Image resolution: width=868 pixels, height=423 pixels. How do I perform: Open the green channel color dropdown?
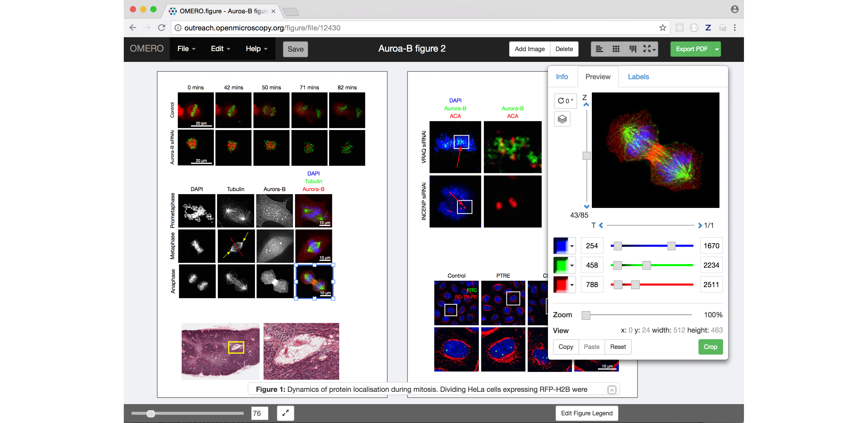pyautogui.click(x=572, y=265)
